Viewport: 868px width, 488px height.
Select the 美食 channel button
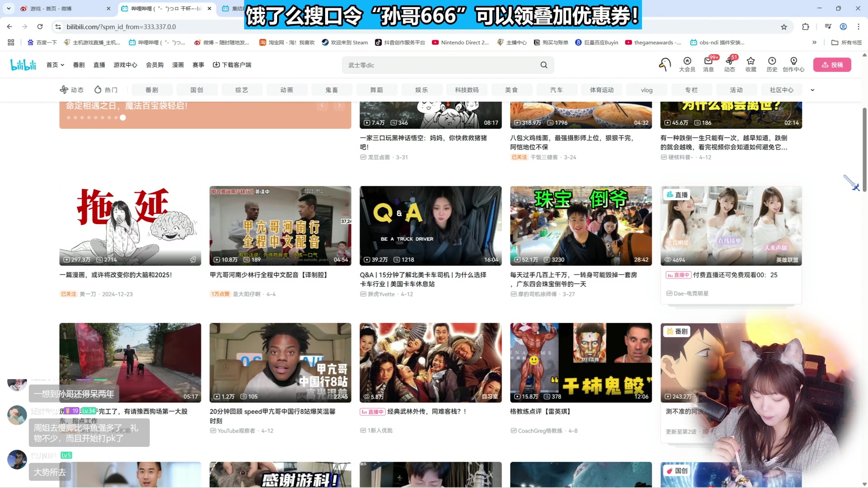pyautogui.click(x=511, y=90)
